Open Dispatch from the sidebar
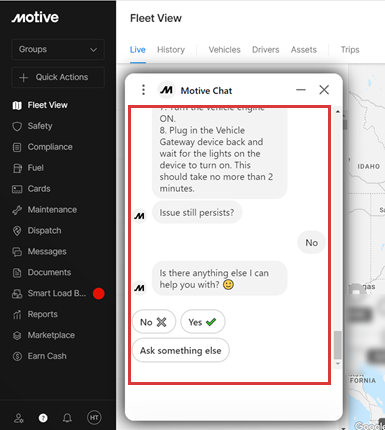385x430 pixels. click(44, 231)
